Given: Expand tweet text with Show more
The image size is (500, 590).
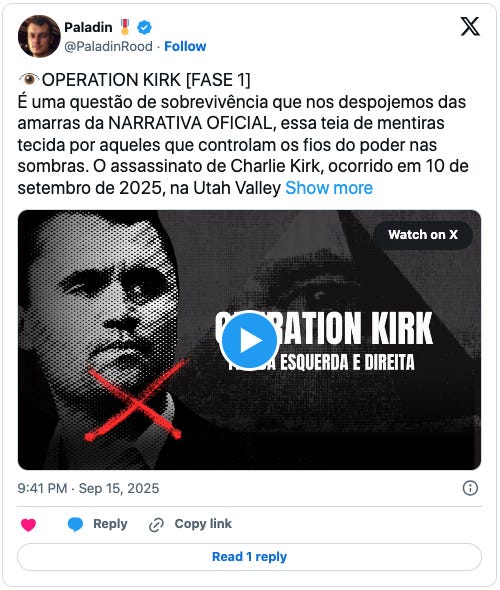Looking at the screenshot, I should coord(329,188).
